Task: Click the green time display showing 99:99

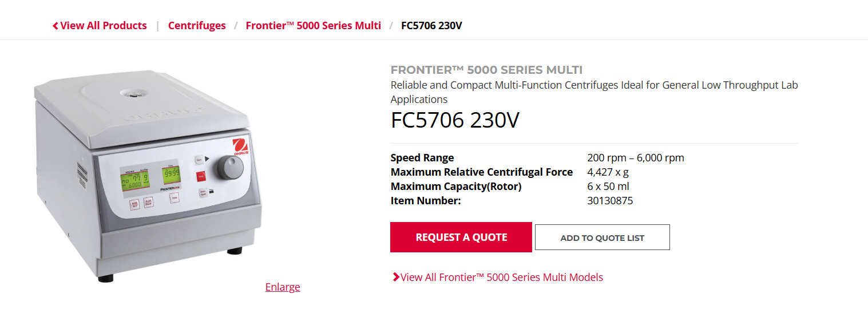Action: (x=171, y=174)
